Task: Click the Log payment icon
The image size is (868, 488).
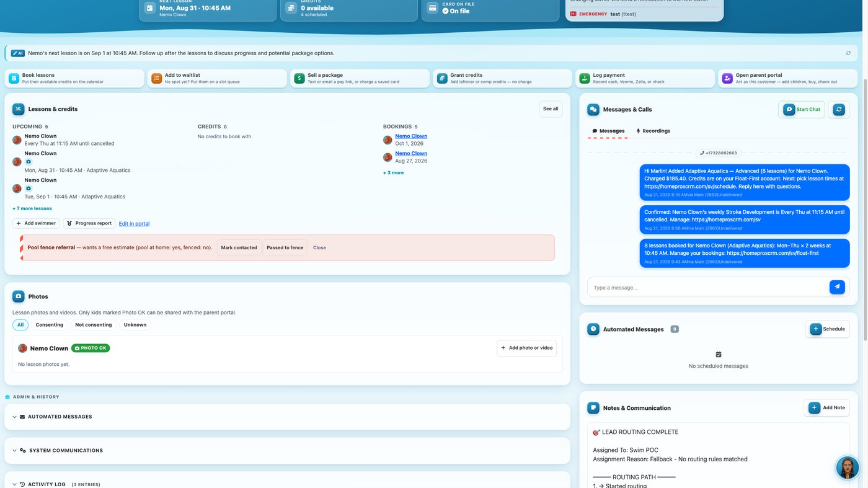Action: tap(585, 78)
